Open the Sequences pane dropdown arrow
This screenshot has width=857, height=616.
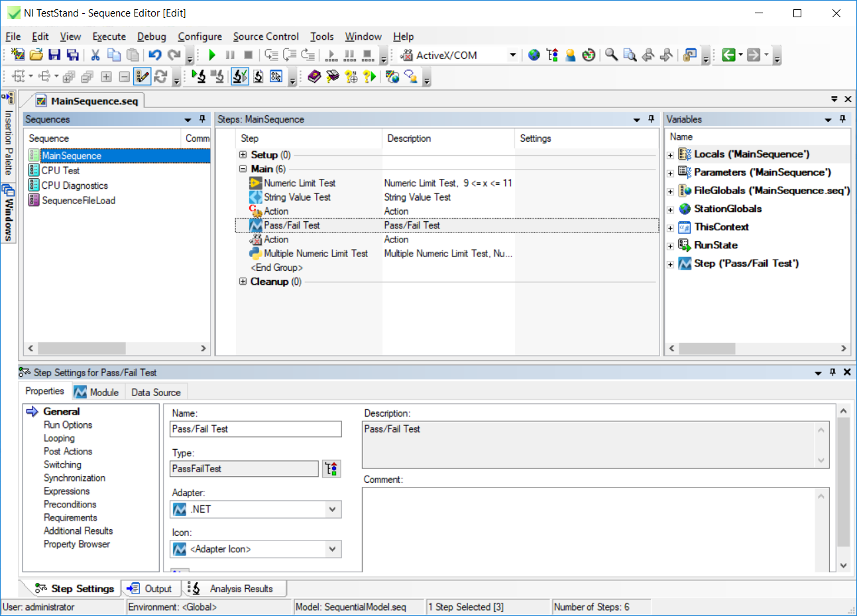click(x=188, y=120)
